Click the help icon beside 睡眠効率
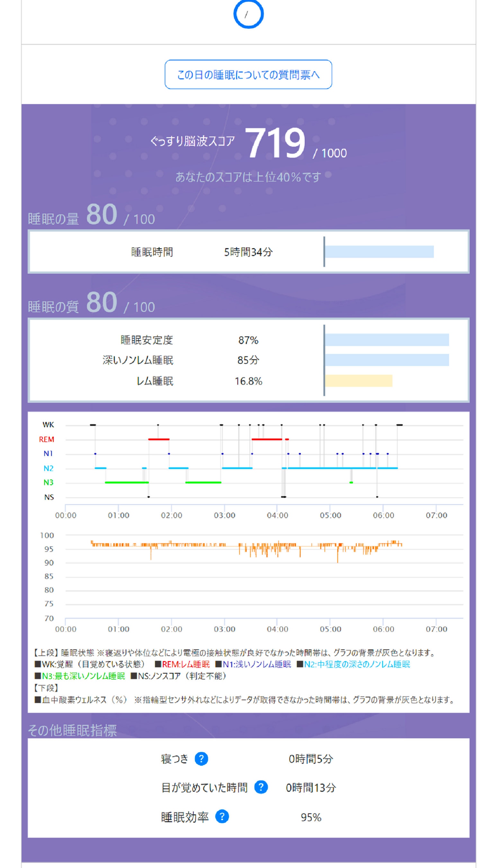This screenshot has height=868, width=490. tap(222, 817)
